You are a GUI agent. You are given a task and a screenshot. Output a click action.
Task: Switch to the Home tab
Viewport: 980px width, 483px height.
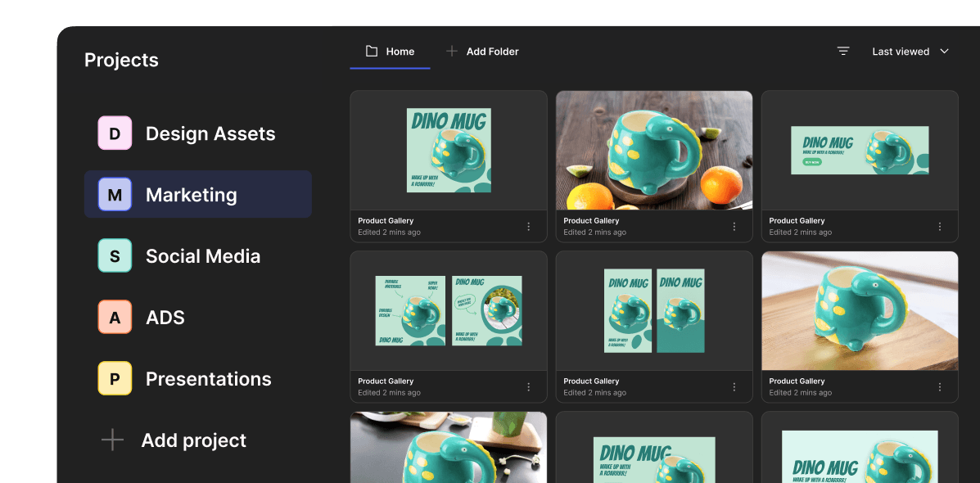390,52
